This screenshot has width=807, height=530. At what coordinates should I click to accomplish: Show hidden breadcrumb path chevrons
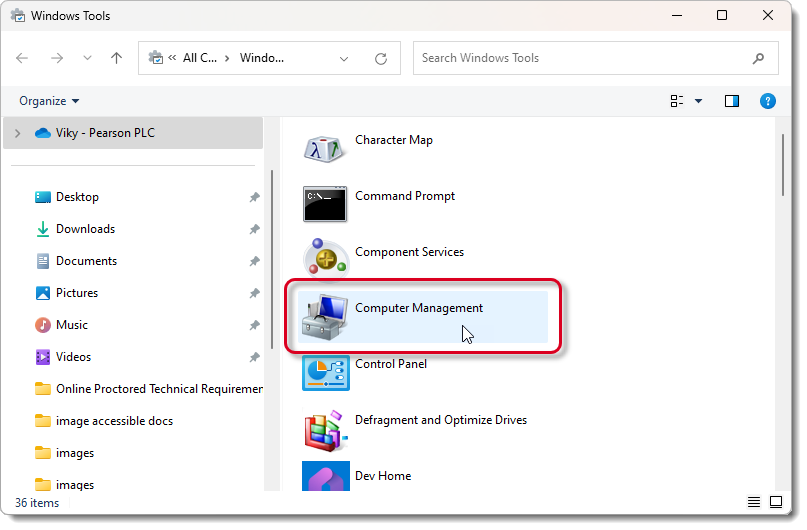[173, 59]
